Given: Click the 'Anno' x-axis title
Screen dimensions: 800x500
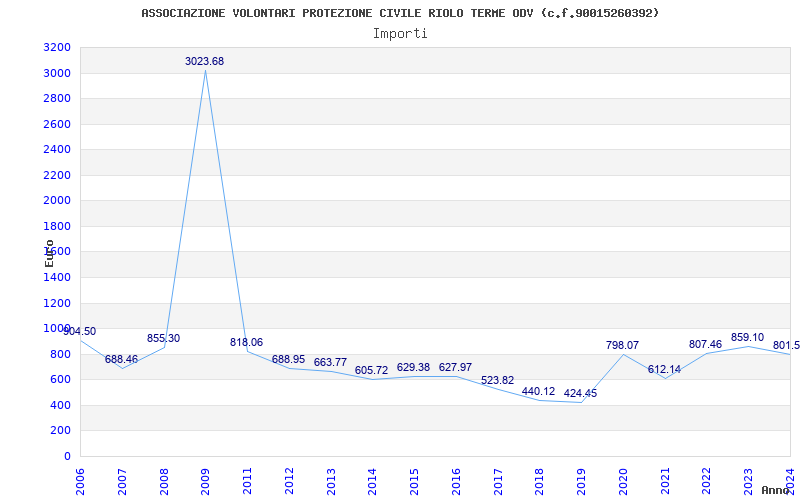Looking at the screenshot, I should 776,490.
